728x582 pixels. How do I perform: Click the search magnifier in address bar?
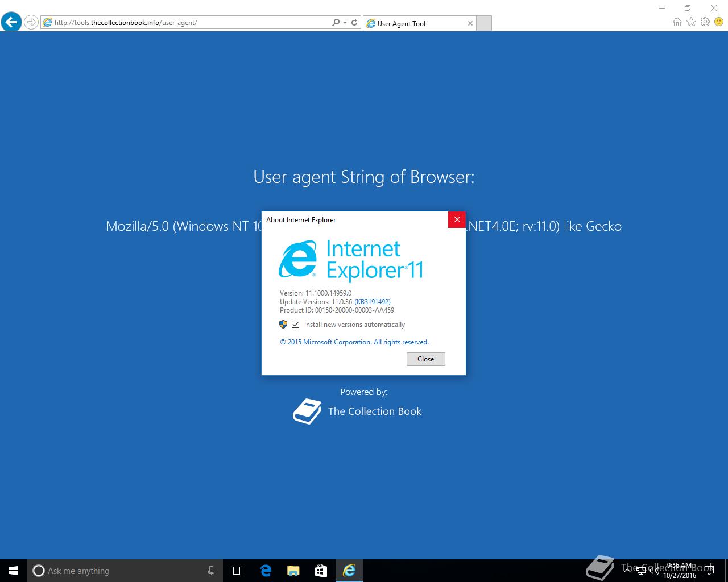(x=336, y=23)
